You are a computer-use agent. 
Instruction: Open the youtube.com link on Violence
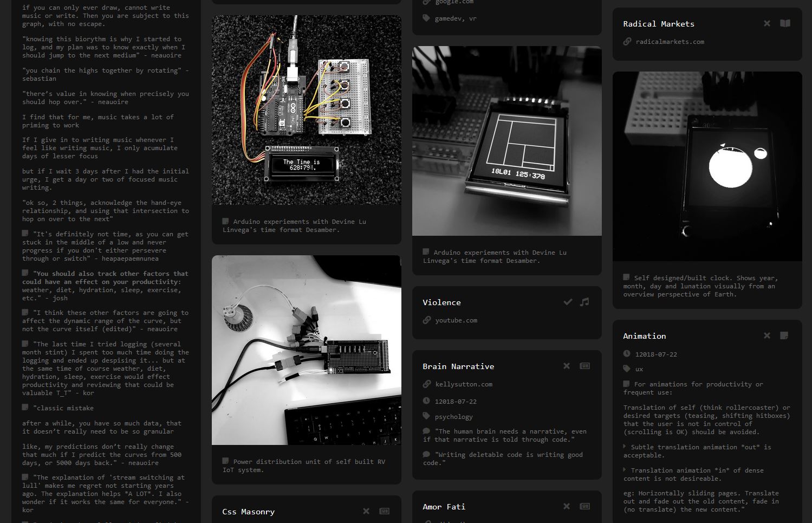point(456,320)
